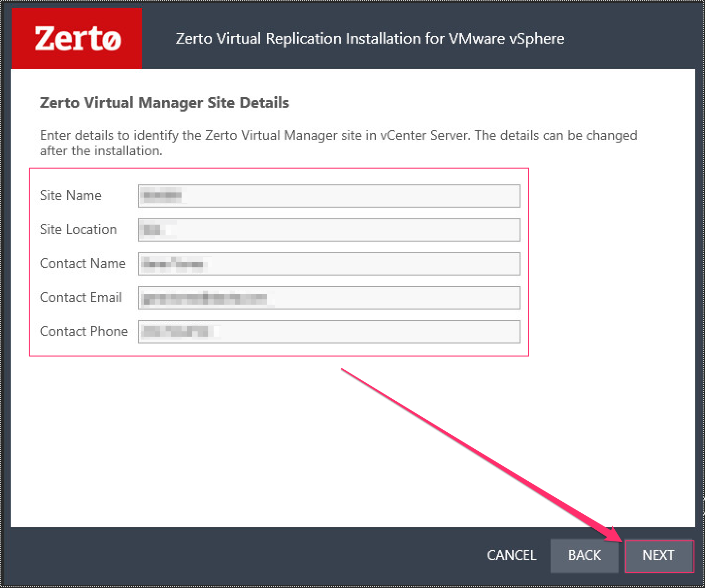Click CANCEL to abort the installation

coord(511,555)
